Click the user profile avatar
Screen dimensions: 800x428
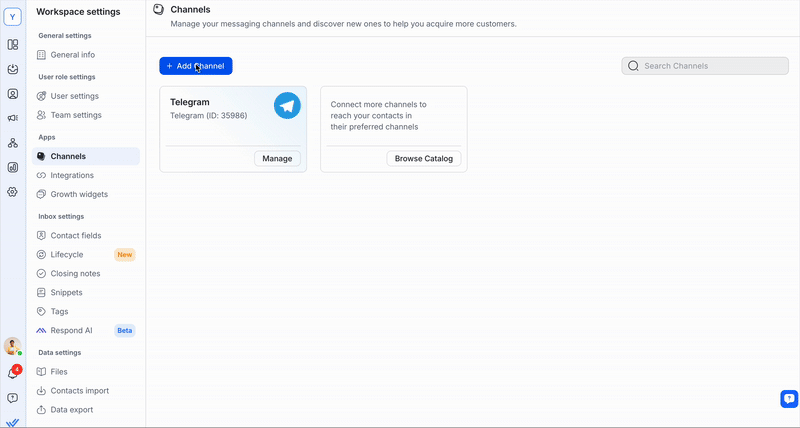click(x=12, y=346)
